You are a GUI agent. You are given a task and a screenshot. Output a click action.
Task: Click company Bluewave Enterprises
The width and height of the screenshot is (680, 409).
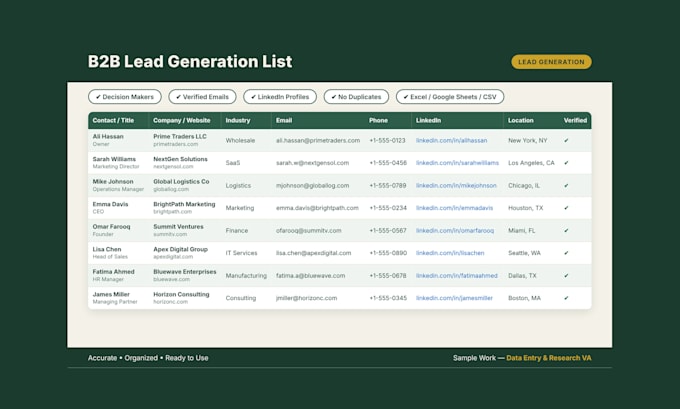(185, 272)
